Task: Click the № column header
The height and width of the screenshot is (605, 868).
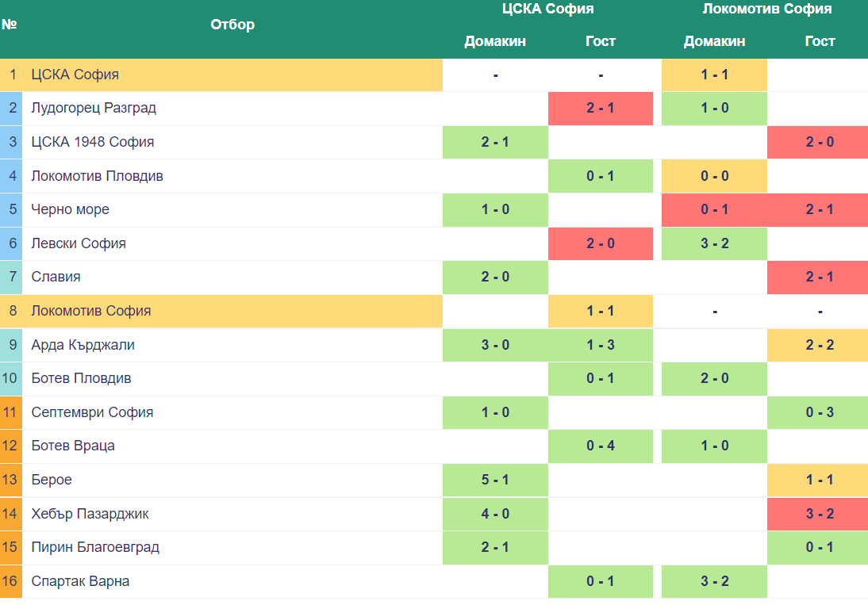Action: point(9,25)
